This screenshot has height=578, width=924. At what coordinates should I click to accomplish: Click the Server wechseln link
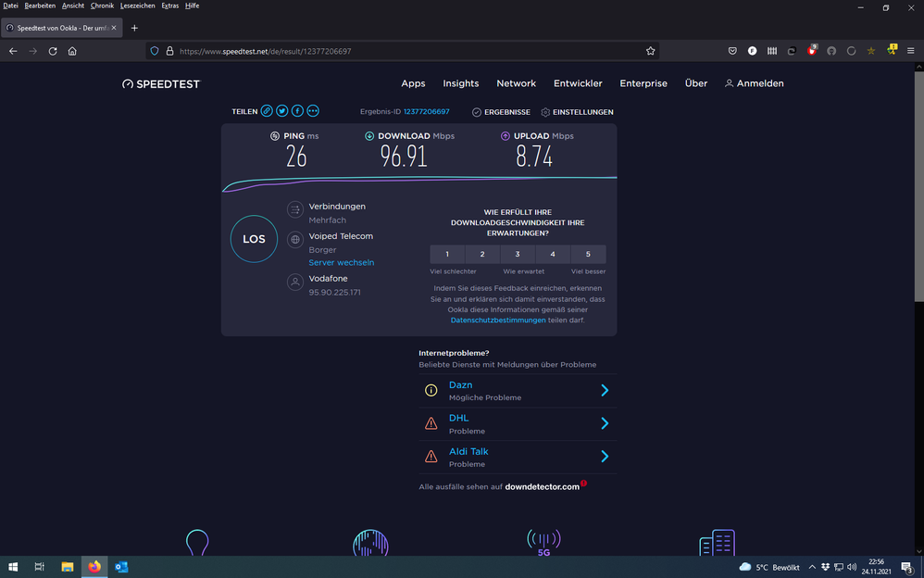342,262
